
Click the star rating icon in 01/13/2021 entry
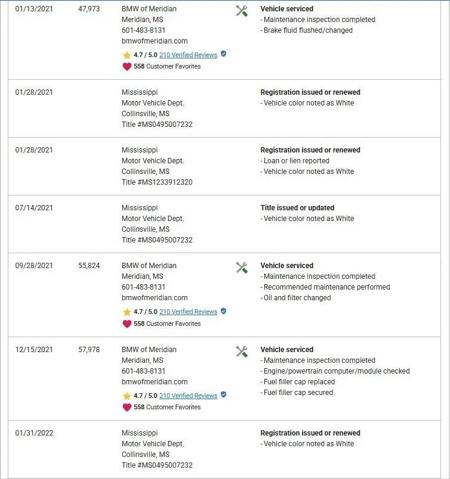tap(127, 55)
